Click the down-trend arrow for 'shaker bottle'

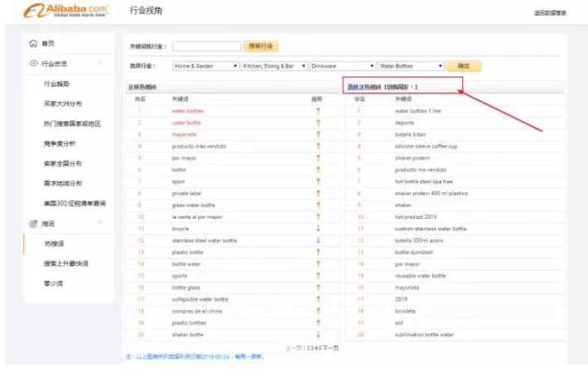[x=318, y=334]
